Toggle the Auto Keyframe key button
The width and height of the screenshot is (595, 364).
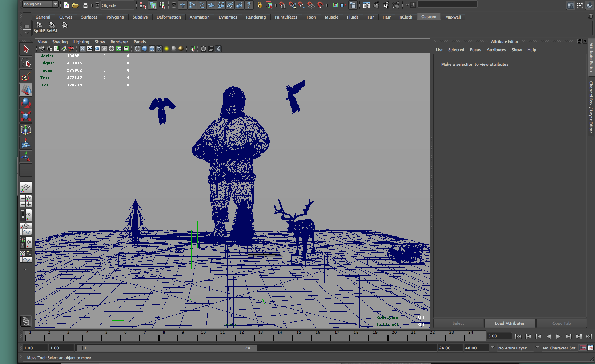[x=583, y=348]
